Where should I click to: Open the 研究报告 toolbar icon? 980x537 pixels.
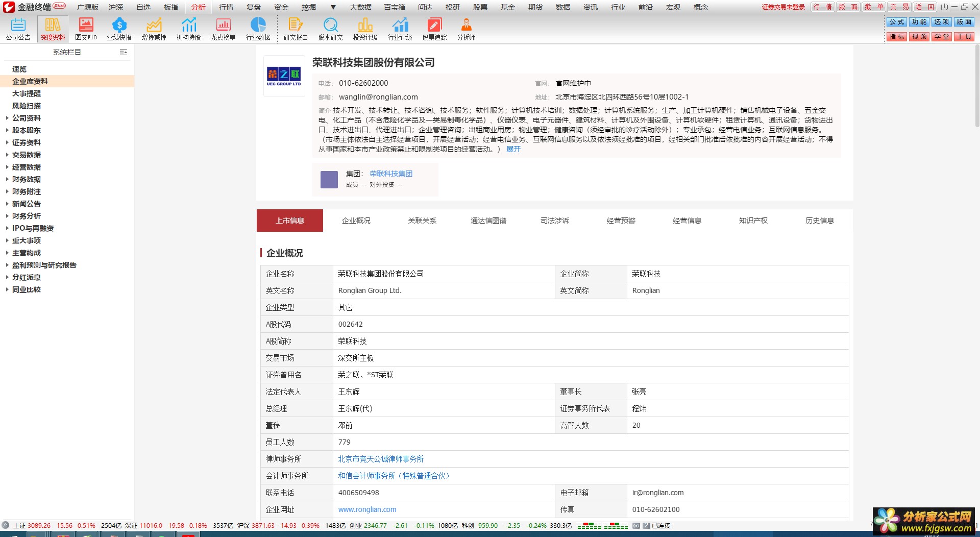(296, 29)
